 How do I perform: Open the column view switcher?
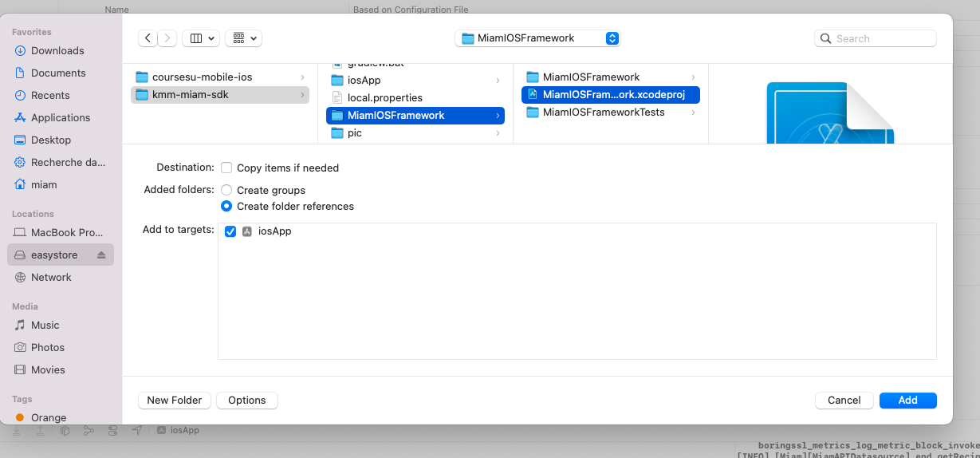pos(201,38)
